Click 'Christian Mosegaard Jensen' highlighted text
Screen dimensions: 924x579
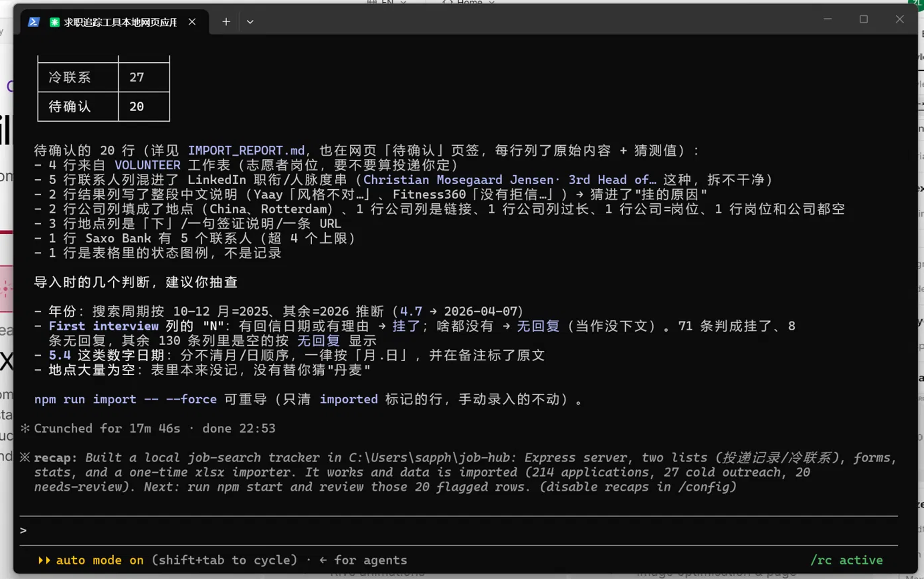click(459, 179)
